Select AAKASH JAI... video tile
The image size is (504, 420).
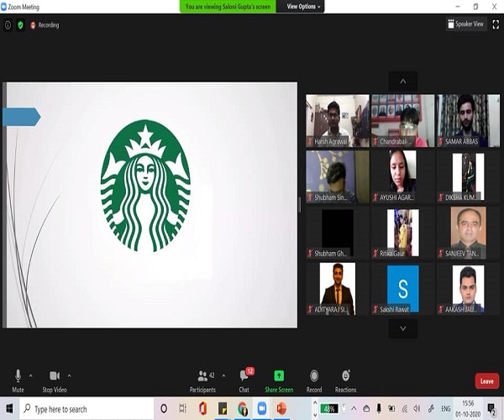point(469,289)
